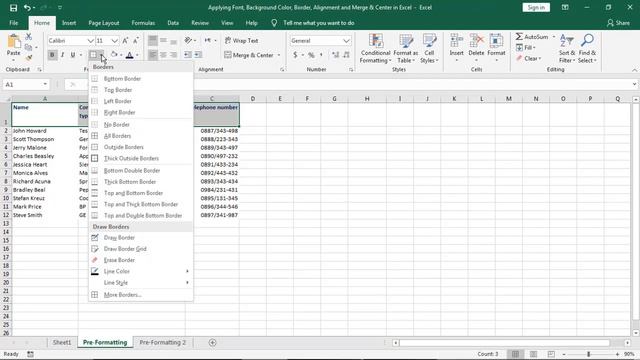Select cell containing John Howard
The image size is (640, 360).
(x=45, y=131)
